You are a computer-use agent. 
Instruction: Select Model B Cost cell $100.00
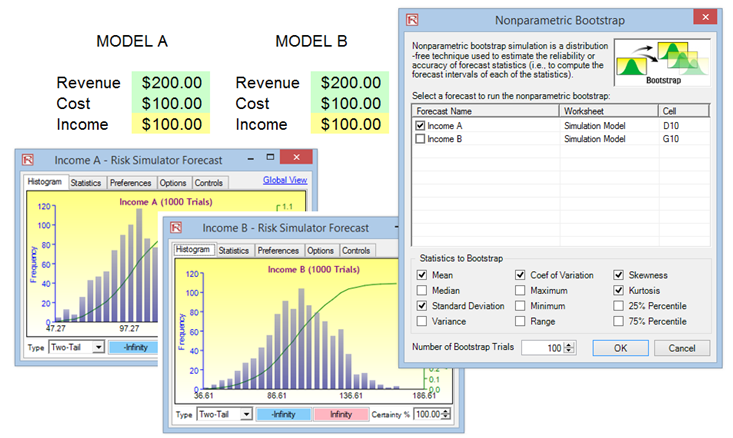coord(350,103)
